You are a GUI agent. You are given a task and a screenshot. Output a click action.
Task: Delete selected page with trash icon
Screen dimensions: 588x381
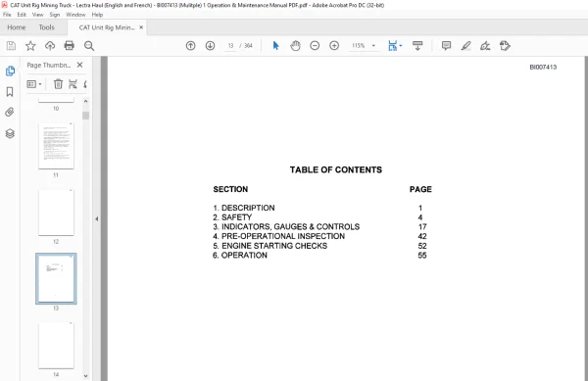[58, 84]
